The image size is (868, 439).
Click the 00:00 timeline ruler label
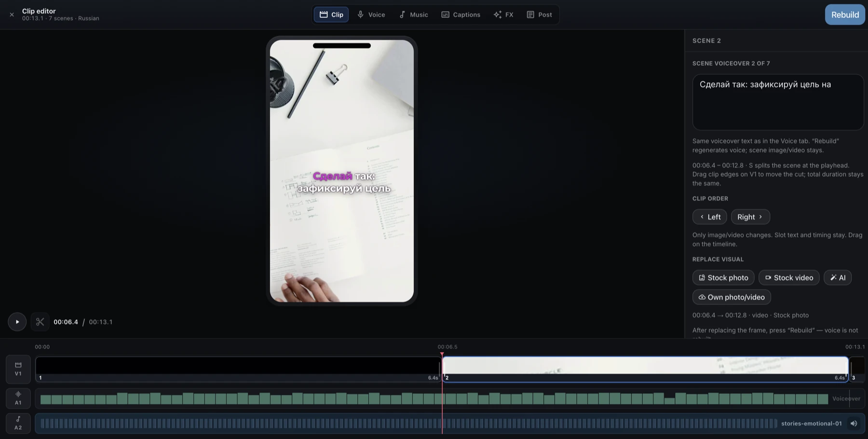click(x=42, y=347)
